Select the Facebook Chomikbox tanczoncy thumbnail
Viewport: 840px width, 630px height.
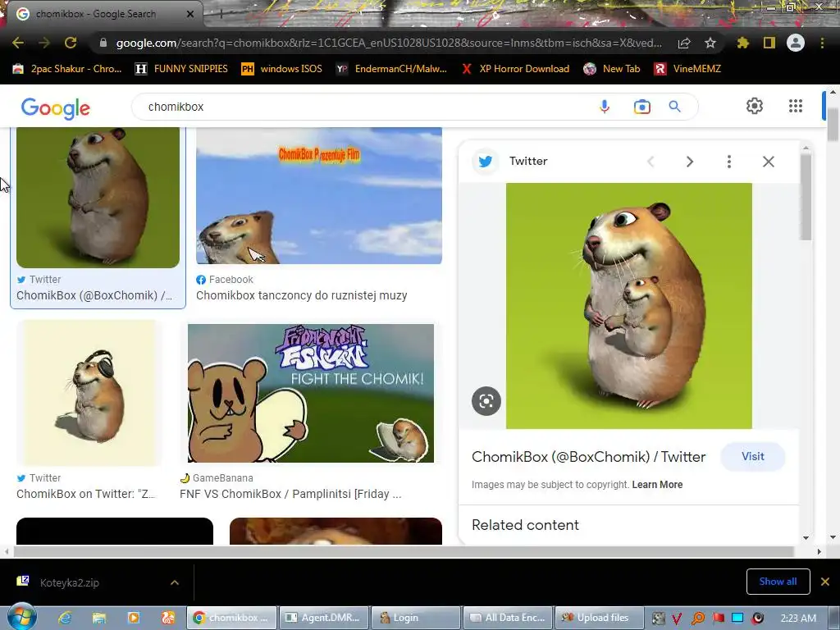pyautogui.click(x=319, y=195)
